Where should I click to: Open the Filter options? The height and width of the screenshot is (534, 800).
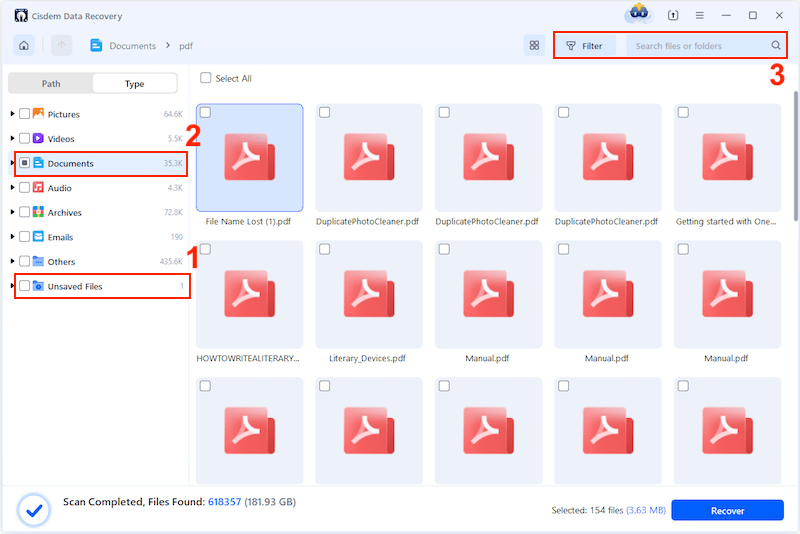pos(585,46)
